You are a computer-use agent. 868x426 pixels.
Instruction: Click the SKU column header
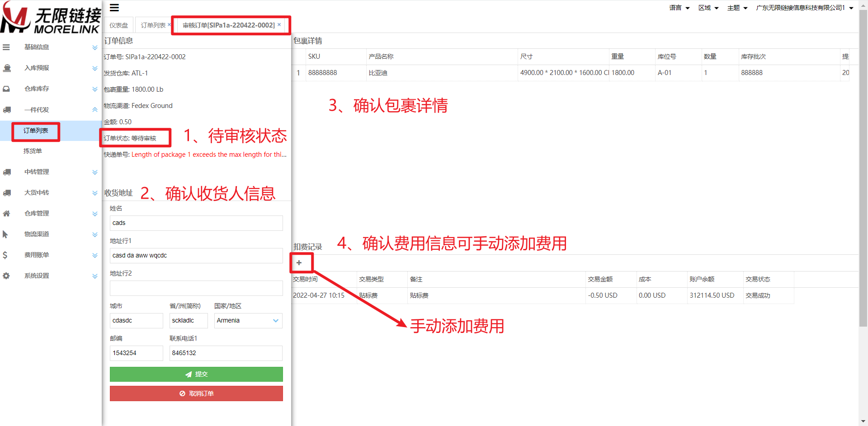[x=336, y=56]
